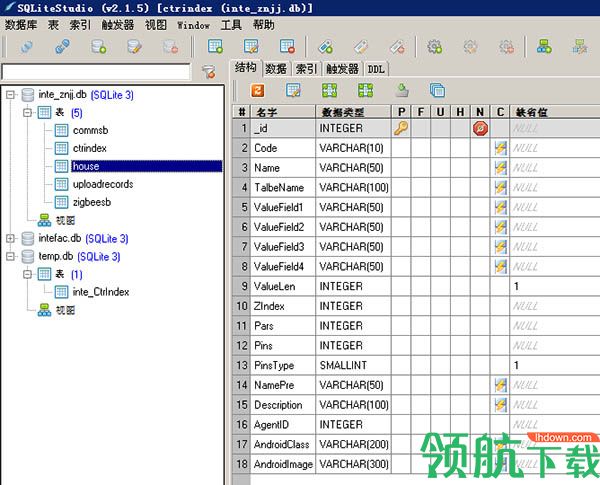Click the ValueLen column row
Image resolution: width=600 pixels, height=485 pixels.
(416, 286)
